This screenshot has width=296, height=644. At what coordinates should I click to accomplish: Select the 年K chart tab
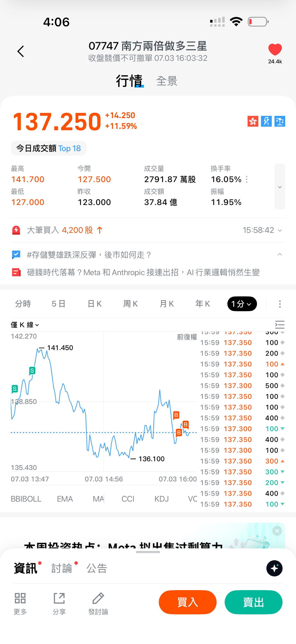(203, 304)
